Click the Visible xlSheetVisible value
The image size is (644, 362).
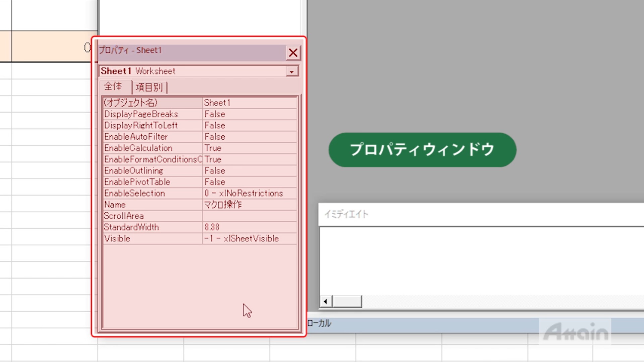tap(250, 239)
